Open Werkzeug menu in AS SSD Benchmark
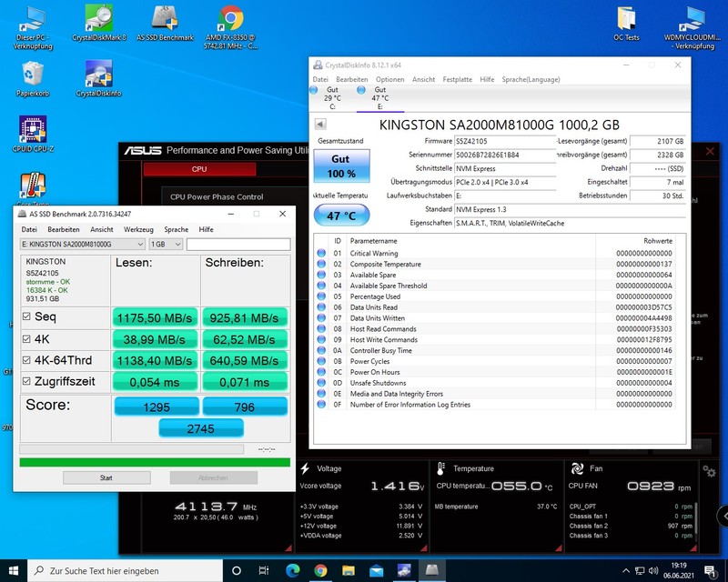Screen dimensions: 728x582 coord(138,230)
